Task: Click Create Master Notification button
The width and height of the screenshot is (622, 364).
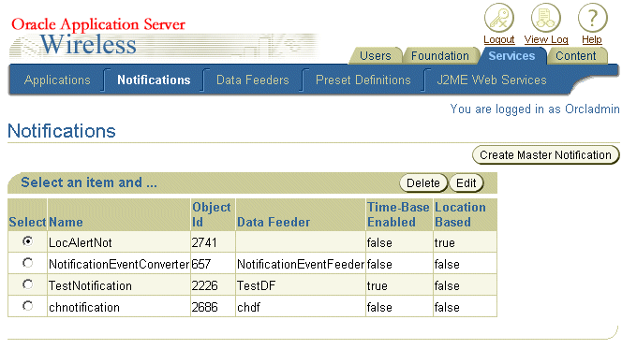Action: (x=545, y=155)
